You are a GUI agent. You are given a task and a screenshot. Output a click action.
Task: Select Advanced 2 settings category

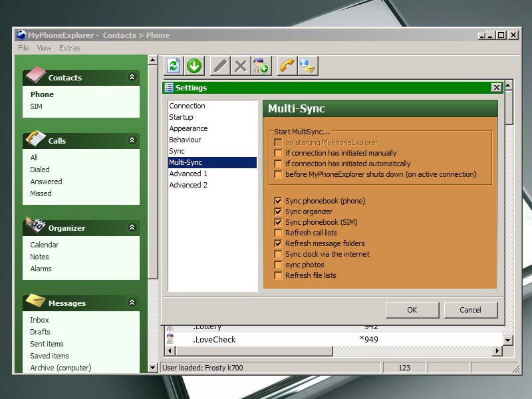point(212,185)
